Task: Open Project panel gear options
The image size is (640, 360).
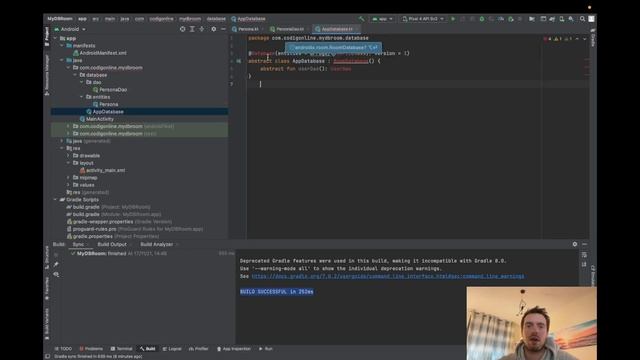Action: [213, 29]
